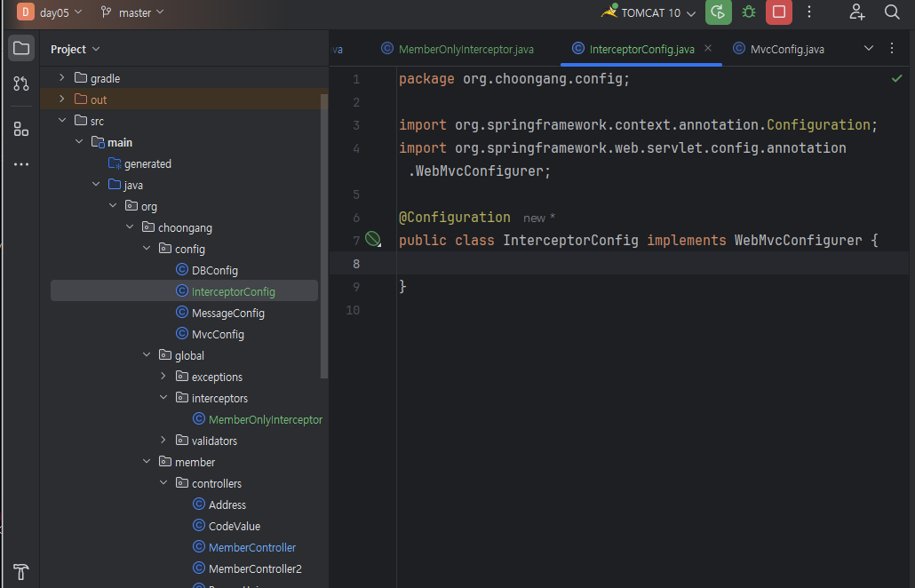Click the green inspection checkmark in editor
Image resolution: width=915 pixels, height=588 pixels.
pyautogui.click(x=897, y=78)
